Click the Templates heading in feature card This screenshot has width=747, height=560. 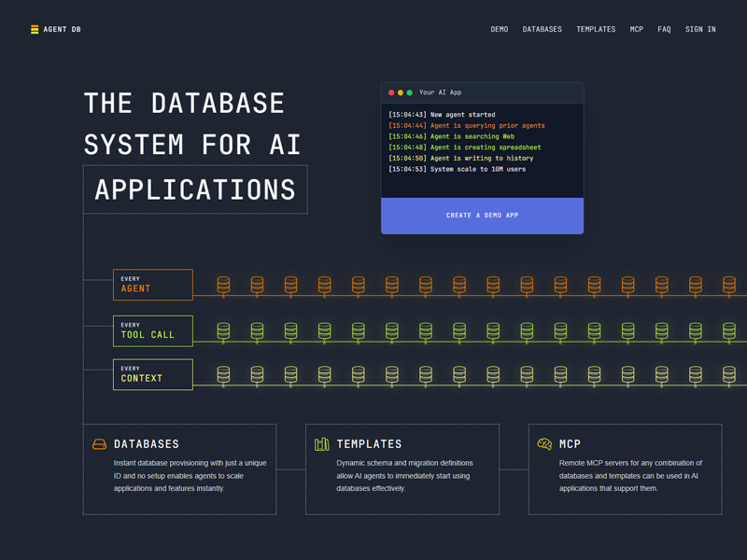(x=369, y=444)
